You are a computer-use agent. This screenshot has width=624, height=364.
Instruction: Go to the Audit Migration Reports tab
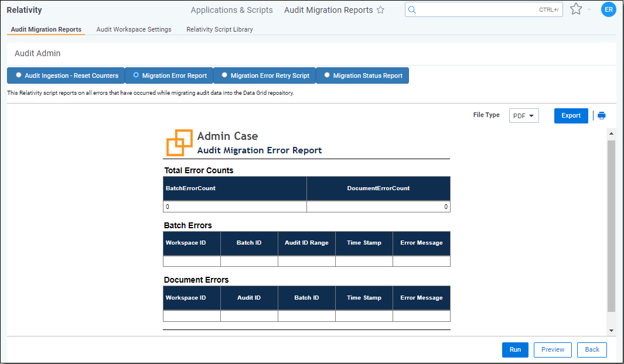point(46,29)
